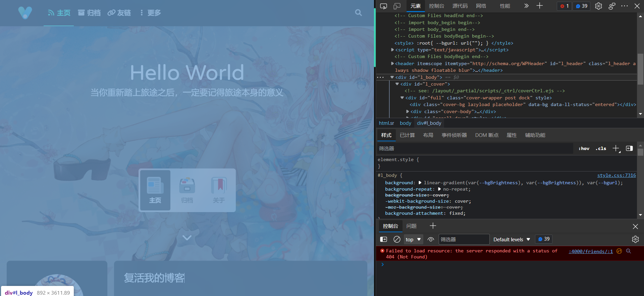Expand the script type text/javascript node

[x=392, y=50]
